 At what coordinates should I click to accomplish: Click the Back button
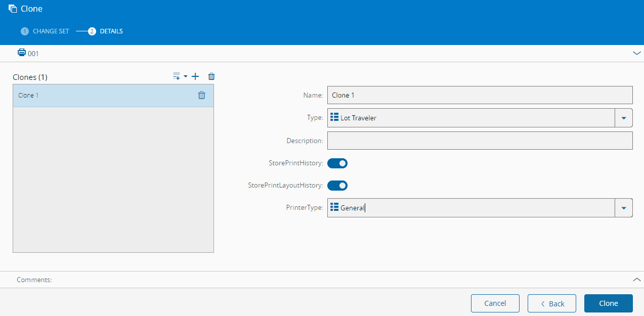551,303
